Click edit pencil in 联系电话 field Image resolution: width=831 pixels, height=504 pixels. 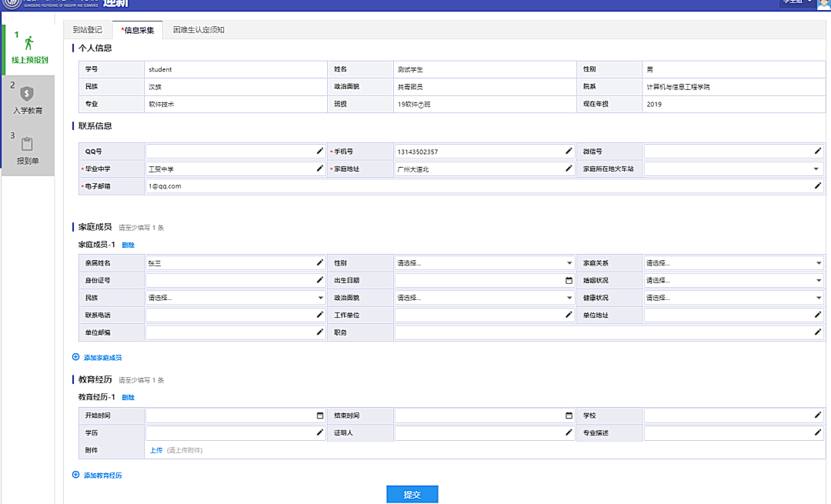click(x=319, y=315)
